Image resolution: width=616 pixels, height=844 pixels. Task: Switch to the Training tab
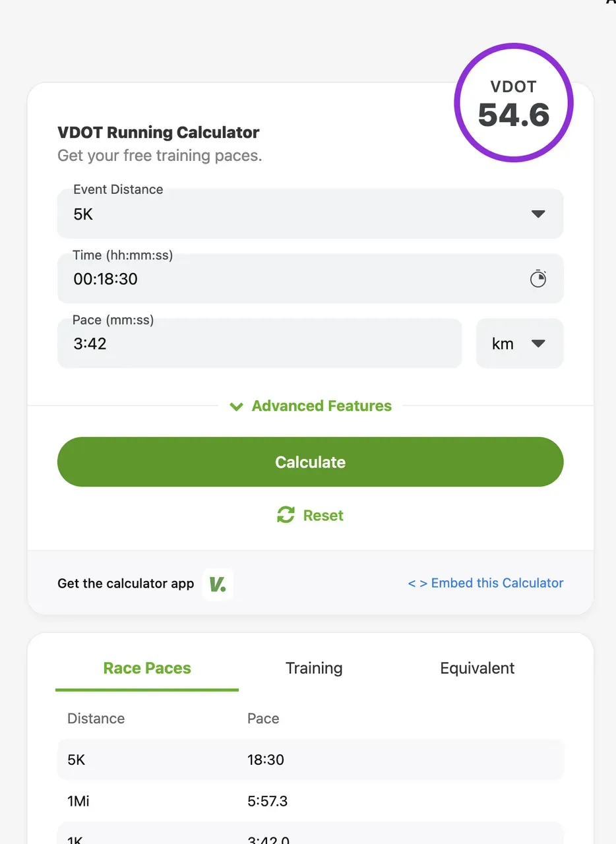pyautogui.click(x=314, y=668)
